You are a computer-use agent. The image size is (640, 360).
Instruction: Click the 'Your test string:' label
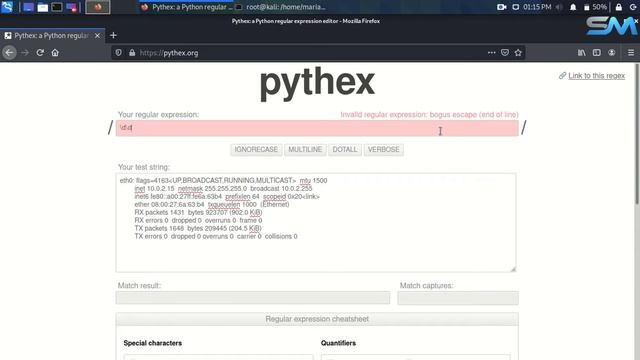coord(144,167)
